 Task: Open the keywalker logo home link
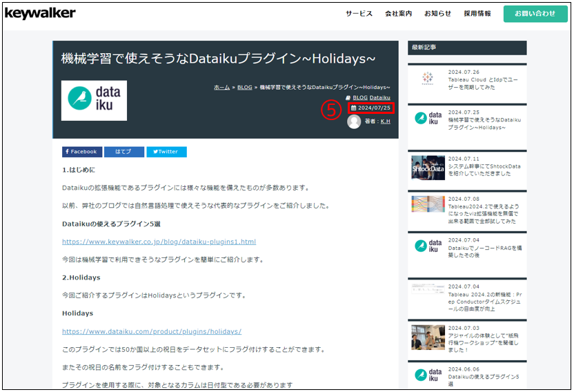40,13
